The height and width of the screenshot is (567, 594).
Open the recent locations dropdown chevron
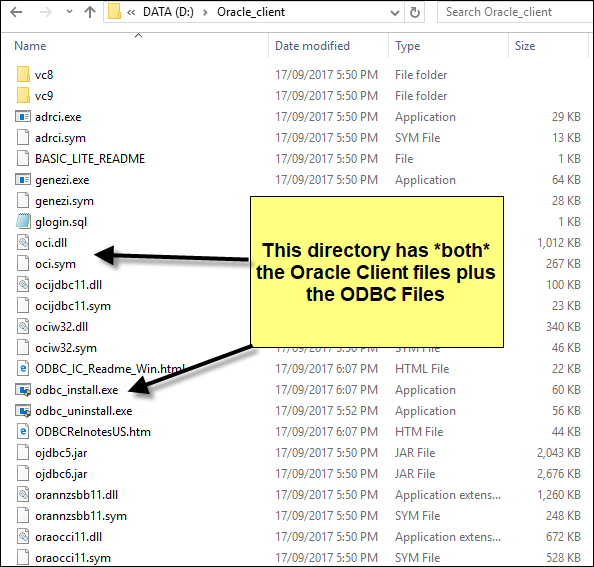[x=69, y=12]
